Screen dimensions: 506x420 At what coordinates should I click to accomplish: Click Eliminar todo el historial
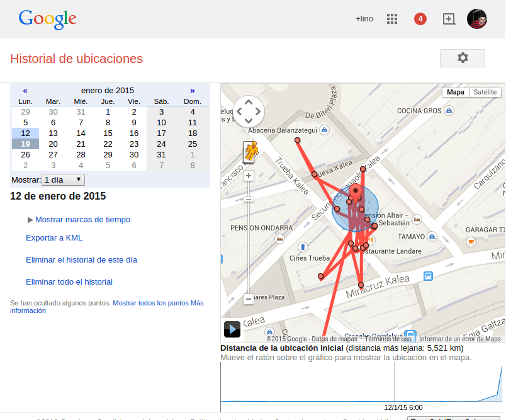[x=69, y=282]
